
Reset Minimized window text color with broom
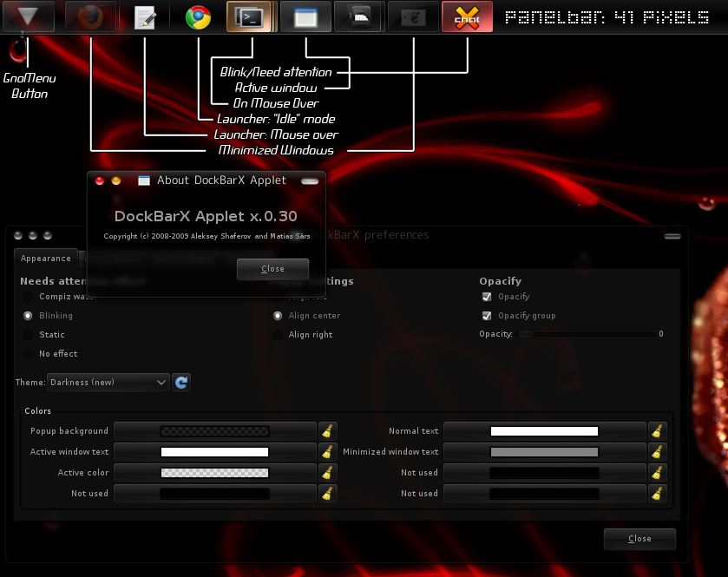pyautogui.click(x=658, y=452)
